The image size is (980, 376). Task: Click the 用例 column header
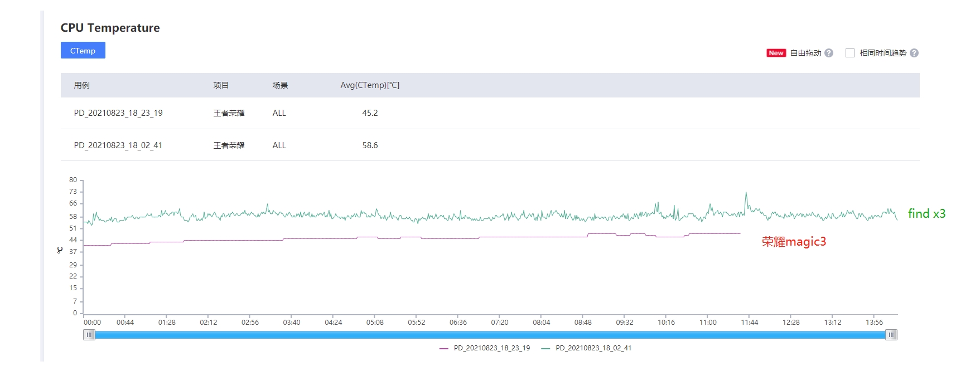(x=81, y=85)
